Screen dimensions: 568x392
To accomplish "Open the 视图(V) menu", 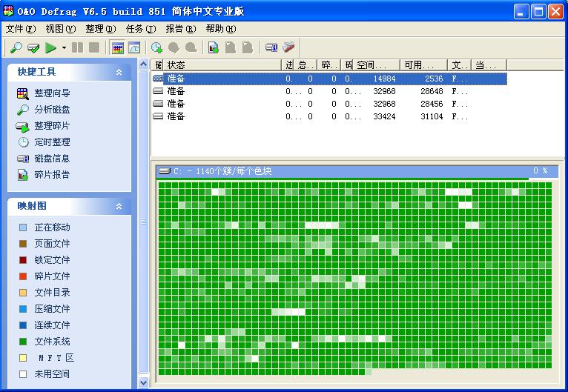I will coord(61,29).
